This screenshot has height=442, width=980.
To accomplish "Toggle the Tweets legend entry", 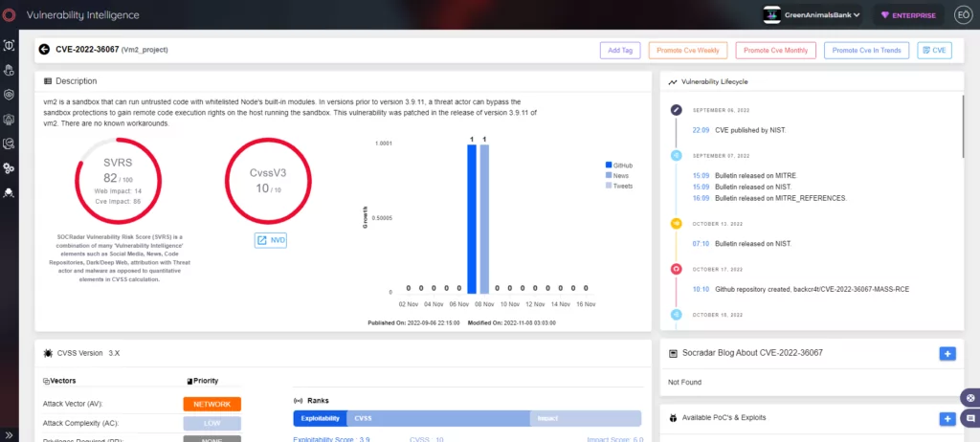I will [x=619, y=186].
